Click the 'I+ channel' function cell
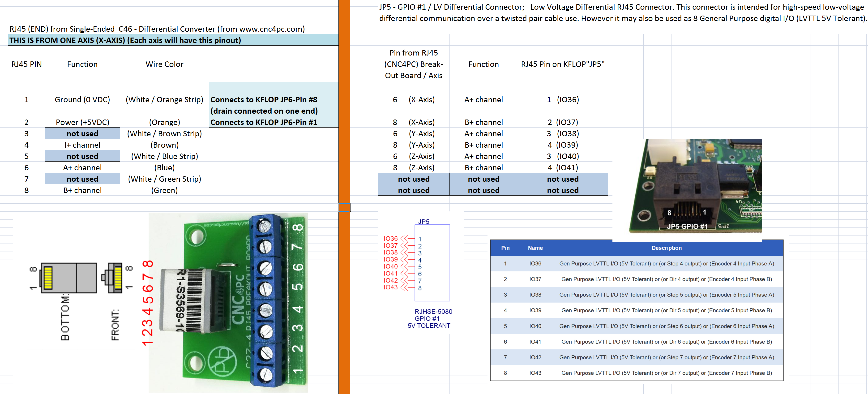Image resolution: width=868 pixels, height=394 pixels. point(82,145)
